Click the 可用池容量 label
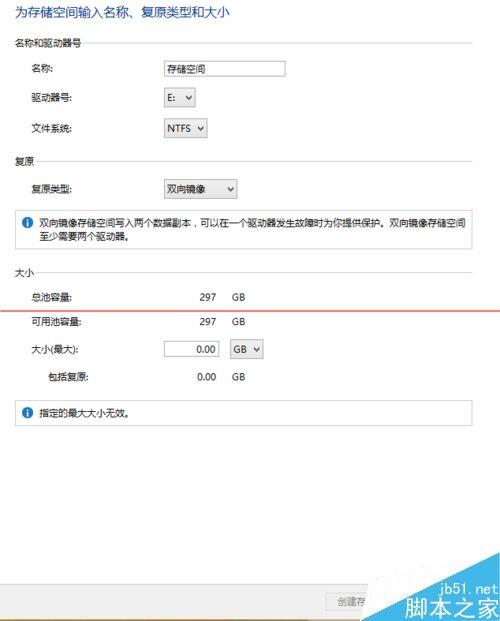This screenshot has height=621, width=500. [56, 322]
